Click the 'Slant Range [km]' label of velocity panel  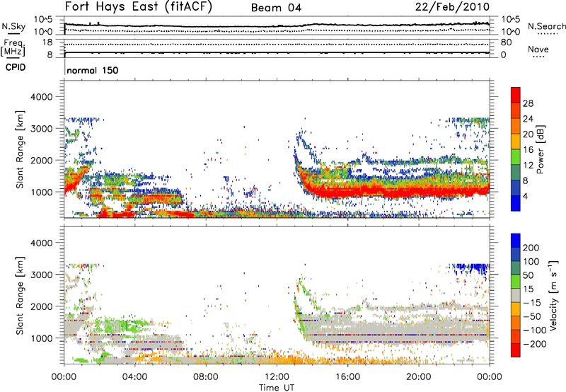click(20, 296)
